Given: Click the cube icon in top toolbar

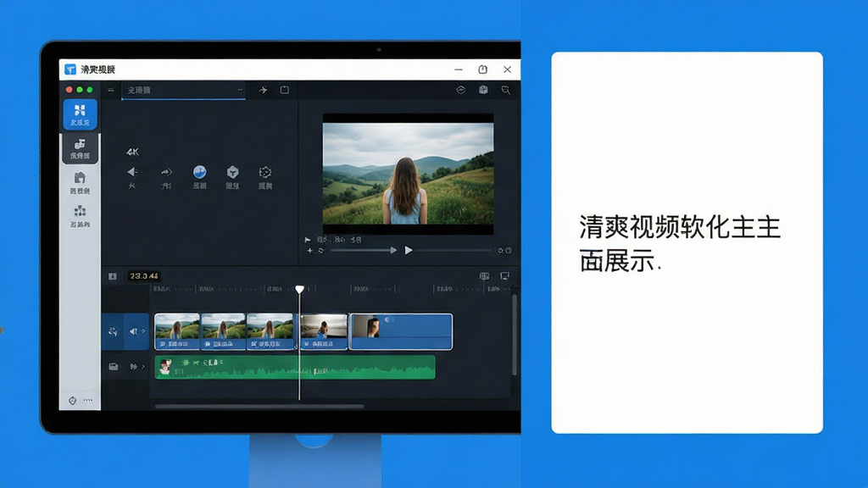Looking at the screenshot, I should 483,90.
